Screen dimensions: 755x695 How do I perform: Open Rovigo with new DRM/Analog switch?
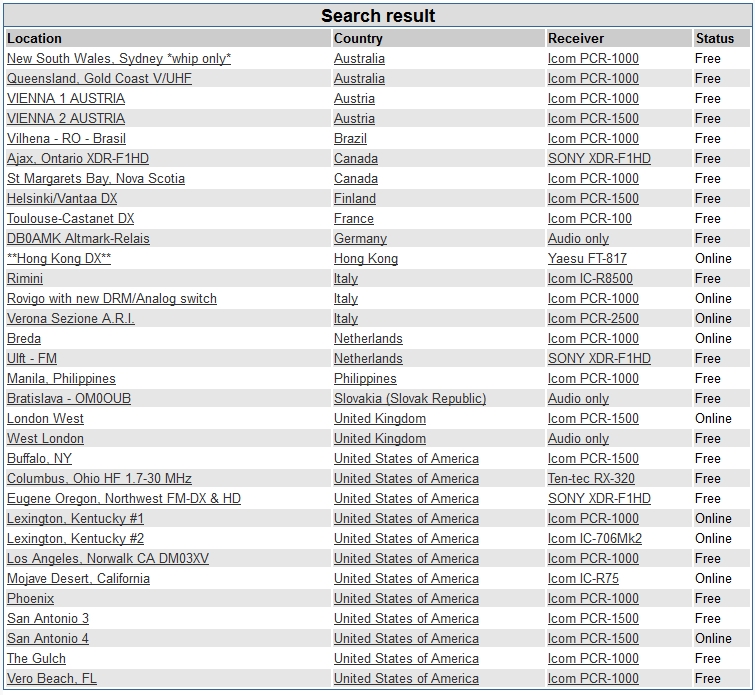[112, 299]
